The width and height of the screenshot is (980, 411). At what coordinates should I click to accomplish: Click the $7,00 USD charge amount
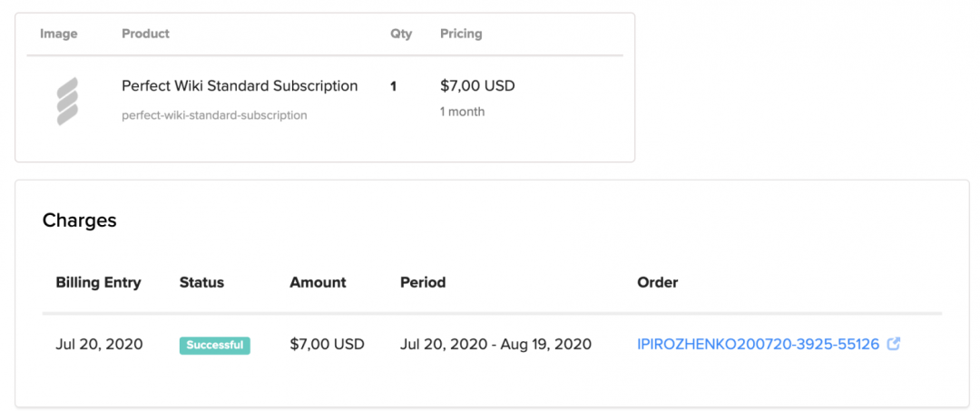pyautogui.click(x=327, y=345)
